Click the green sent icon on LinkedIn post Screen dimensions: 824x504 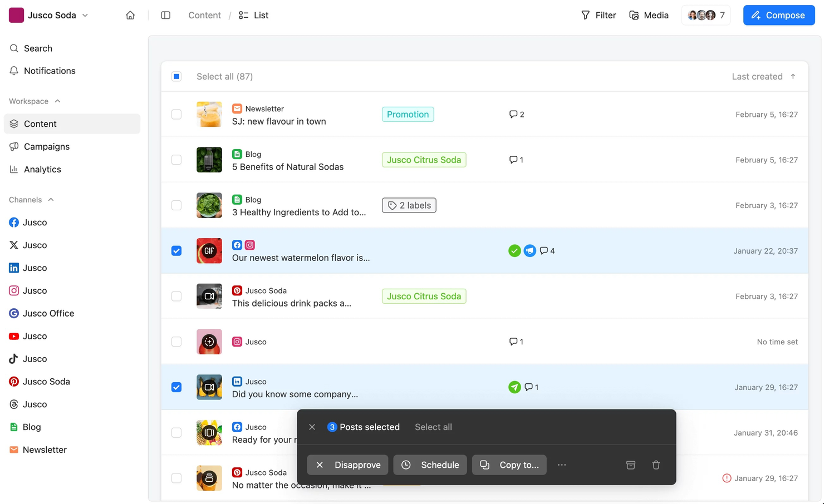coord(514,387)
